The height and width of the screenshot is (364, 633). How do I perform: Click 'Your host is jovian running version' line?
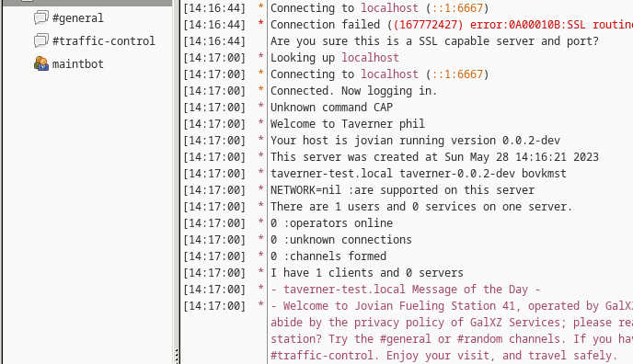[416, 141]
